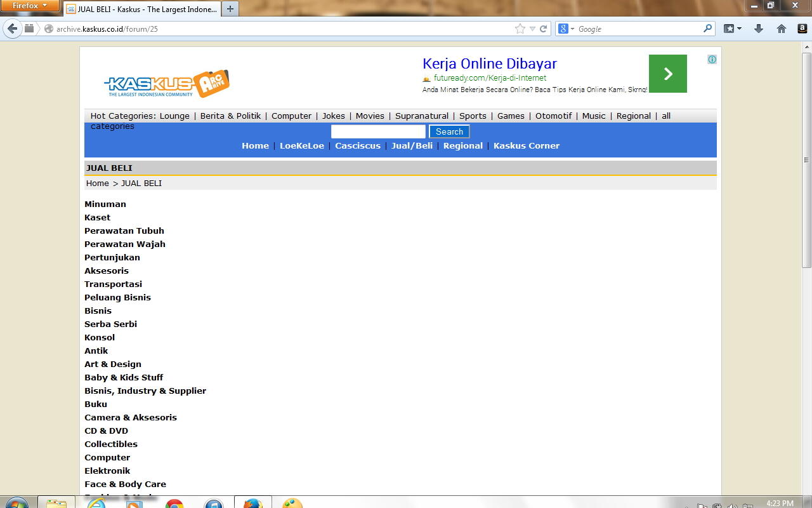The image size is (812, 508).
Task: Open the Firefox application menu button
Action: (30, 6)
